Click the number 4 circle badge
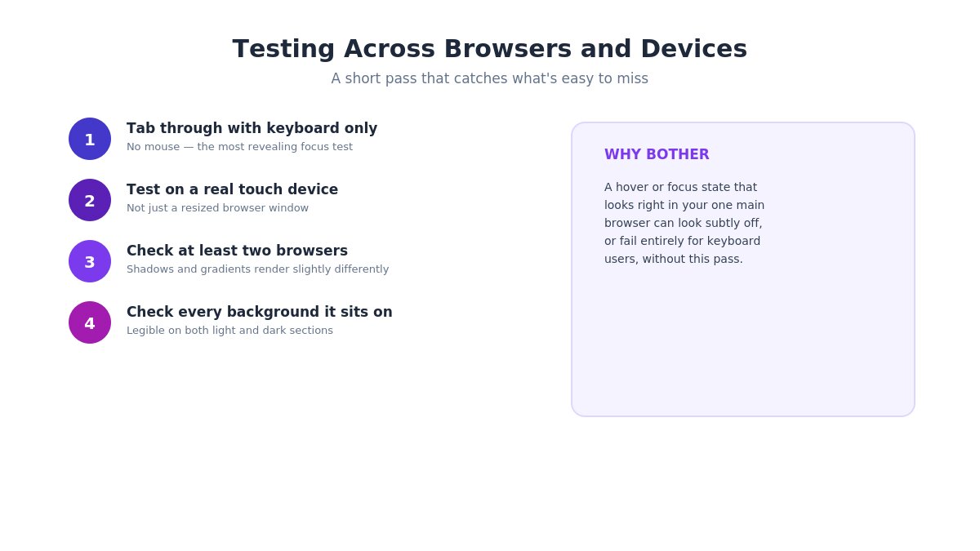The image size is (980, 551). coord(90,322)
